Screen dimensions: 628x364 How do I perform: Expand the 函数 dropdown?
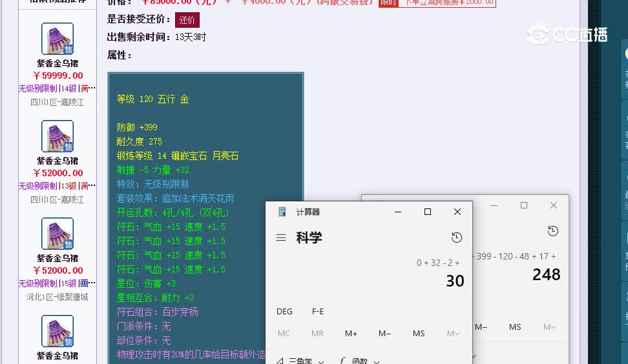tap(359, 361)
